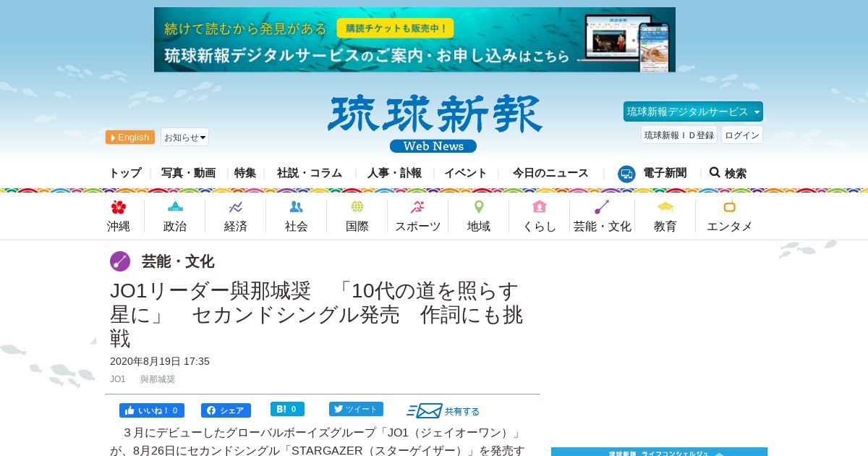This screenshot has height=456, width=868.
Task: Click the purple 芸能・文化 section heading icon
Action: (120, 261)
